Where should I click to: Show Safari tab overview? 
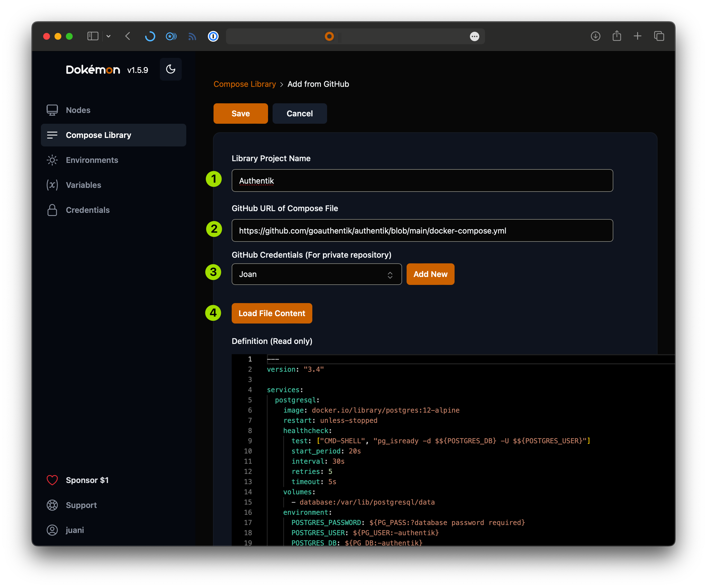[659, 36]
